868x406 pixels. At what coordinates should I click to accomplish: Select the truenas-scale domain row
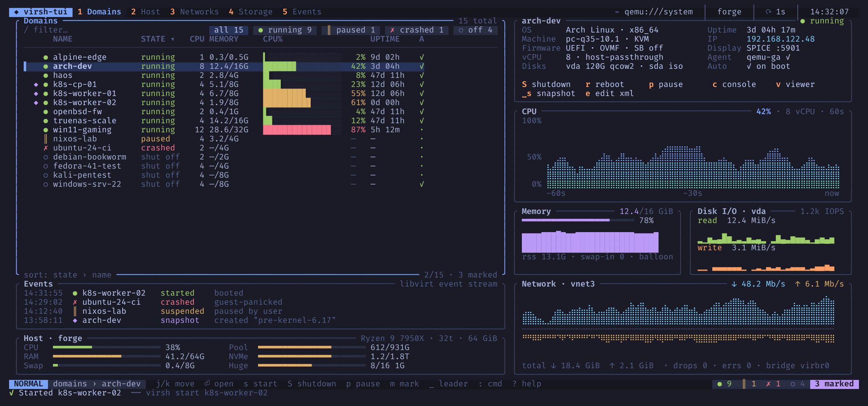(224, 121)
